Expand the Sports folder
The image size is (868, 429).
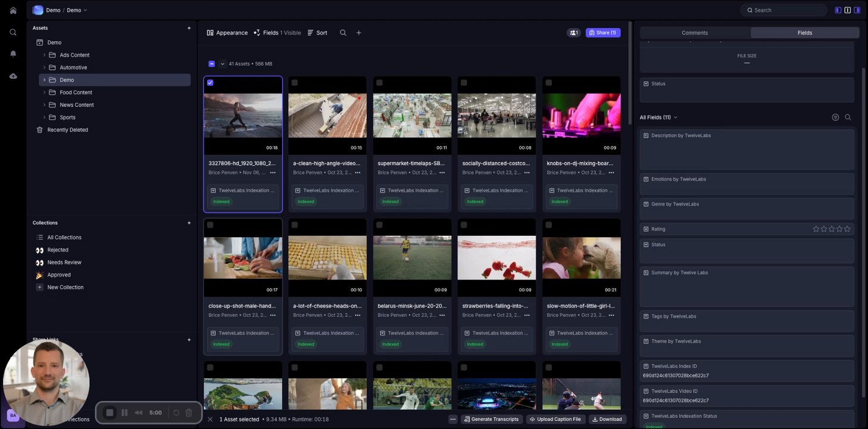click(44, 117)
